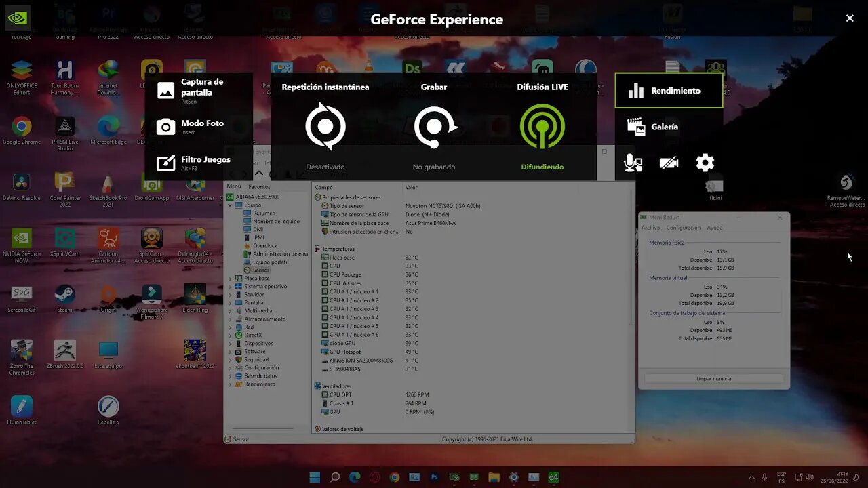Open PRISM Live Studio desktop shortcut
The width and height of the screenshot is (868, 488).
click(x=65, y=134)
